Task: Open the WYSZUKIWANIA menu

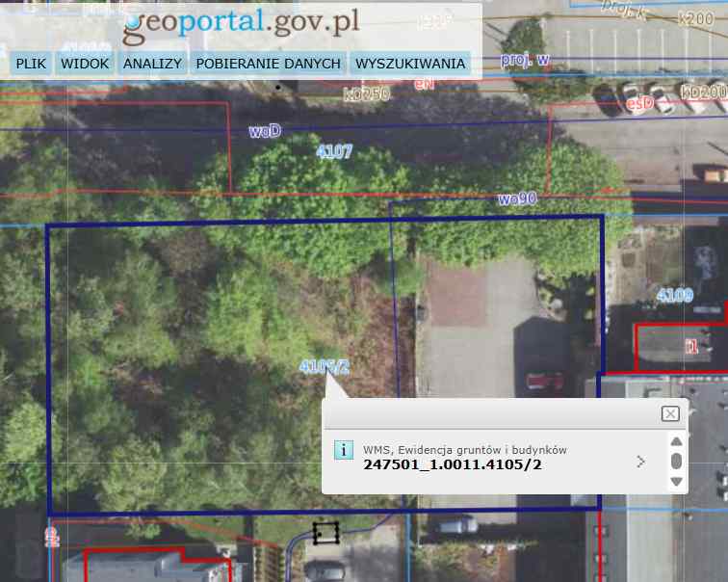Action: coord(410,64)
